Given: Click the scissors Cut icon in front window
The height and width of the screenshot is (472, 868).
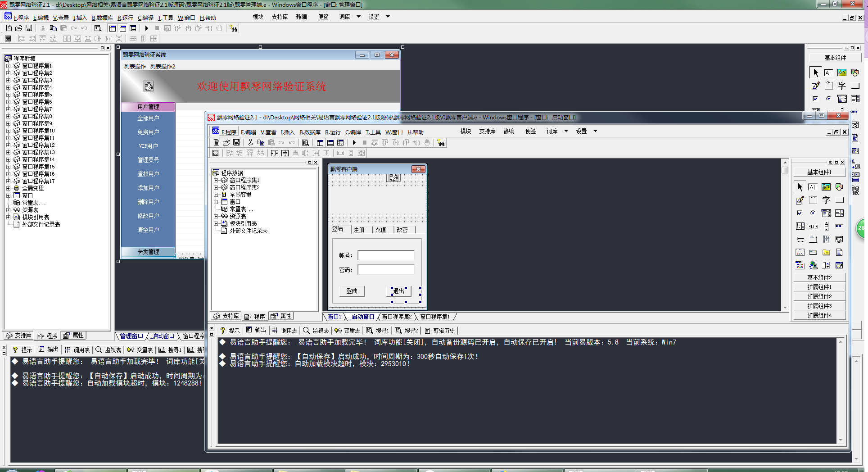Looking at the screenshot, I should pyautogui.click(x=250, y=143).
